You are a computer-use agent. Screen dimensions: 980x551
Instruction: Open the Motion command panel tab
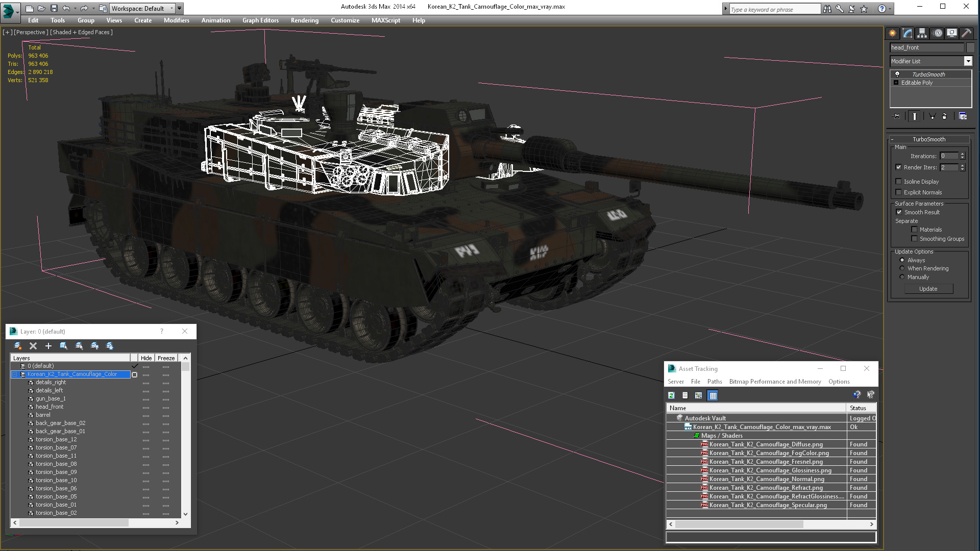coord(937,33)
